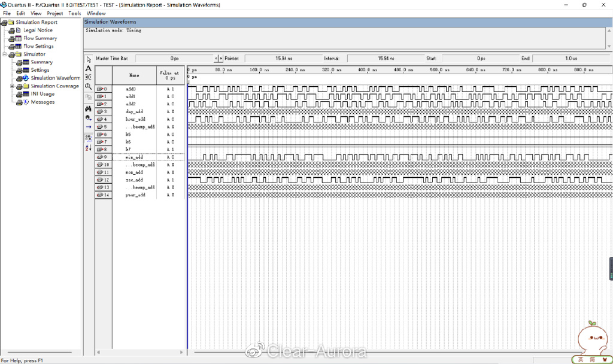This screenshot has height=364, width=613.
Task: Click the blue right-arrow tool icon
Action: tap(89, 127)
